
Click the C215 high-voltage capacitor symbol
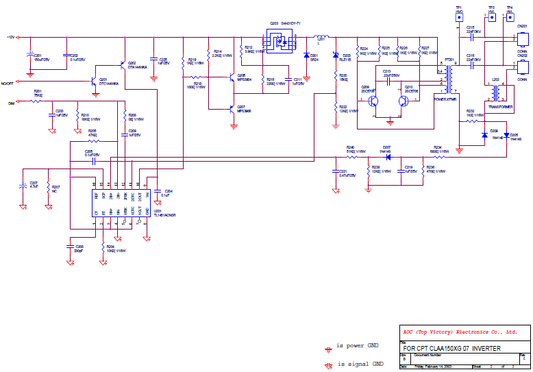click(x=472, y=38)
